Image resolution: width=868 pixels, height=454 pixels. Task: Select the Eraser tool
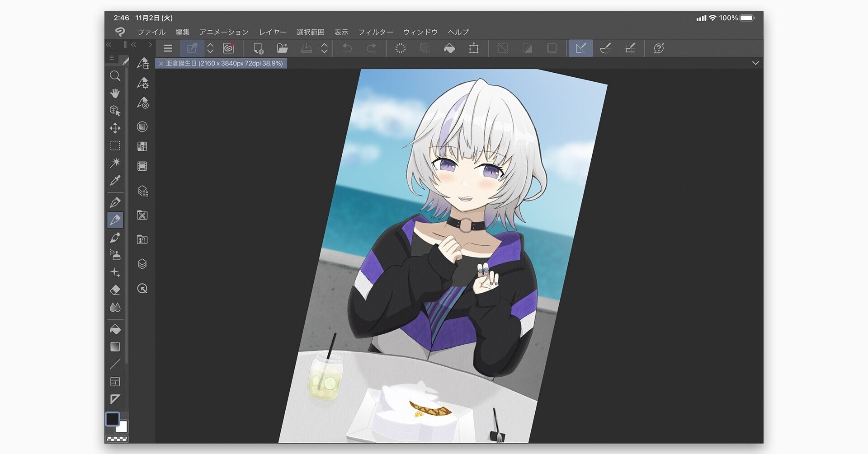[x=115, y=290]
